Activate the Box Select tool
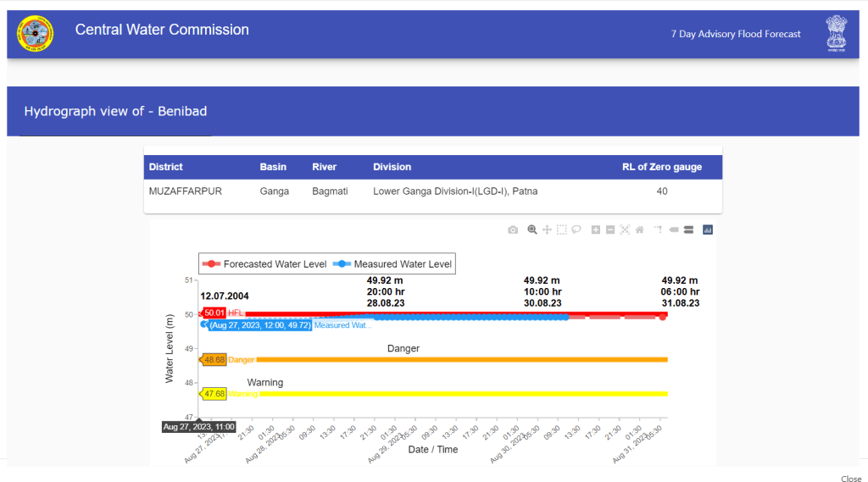 561,230
